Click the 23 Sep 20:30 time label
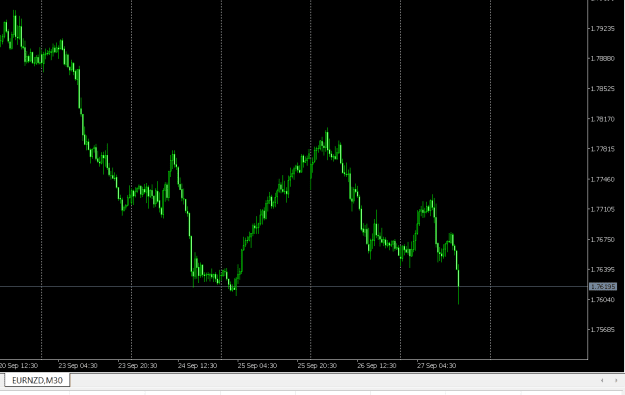Viewport: 625px width, 395px height. pyautogui.click(x=138, y=366)
